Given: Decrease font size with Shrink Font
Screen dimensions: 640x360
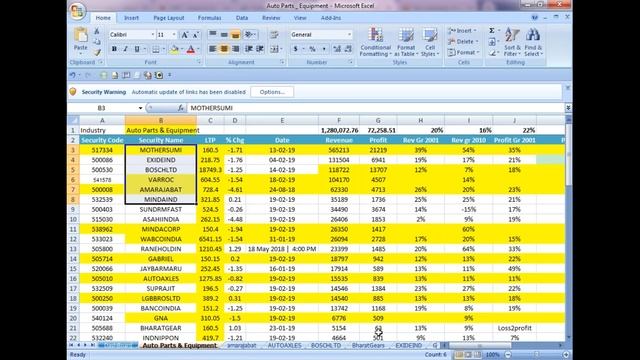Looking at the screenshot, I should [196, 35].
